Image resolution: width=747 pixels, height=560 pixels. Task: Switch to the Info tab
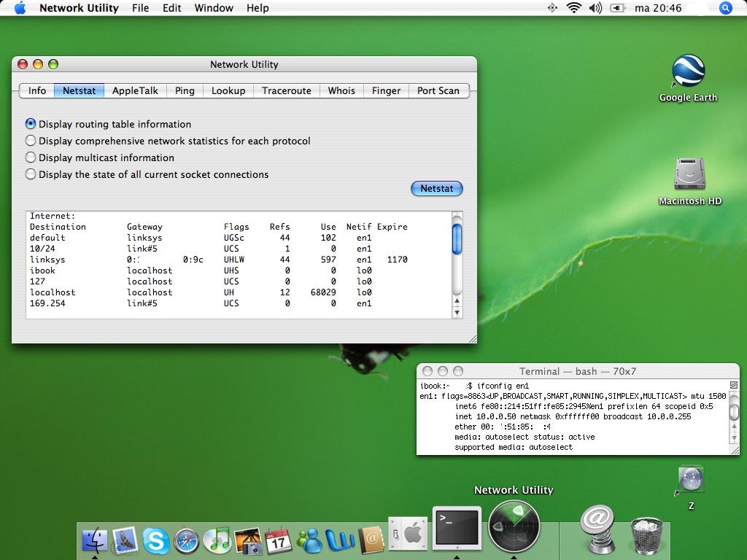pyautogui.click(x=36, y=90)
